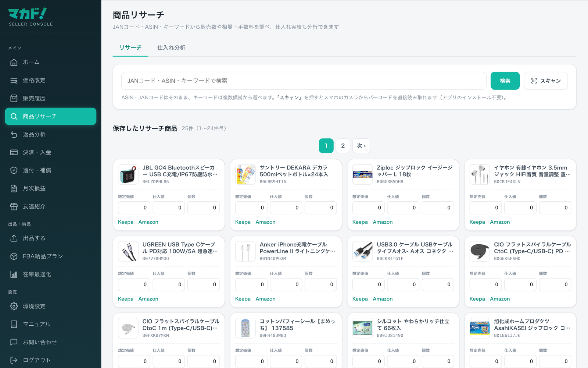
Task: Open Keepa link for サントリー DEKARA
Action: click(x=243, y=222)
